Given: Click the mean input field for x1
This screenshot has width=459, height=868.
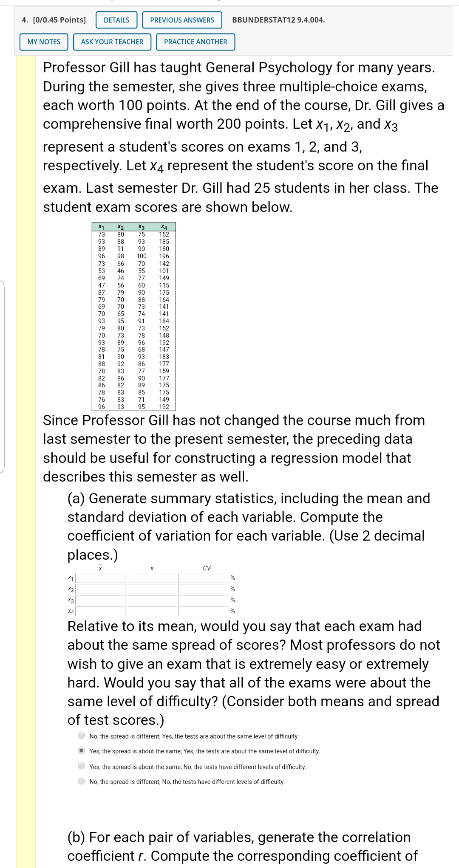Looking at the screenshot, I should point(100,578).
